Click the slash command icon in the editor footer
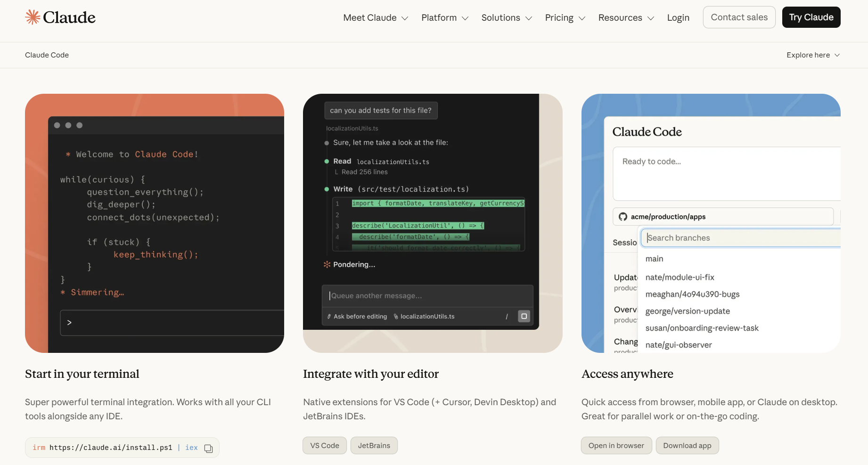The height and width of the screenshot is (465, 868). [x=507, y=317]
